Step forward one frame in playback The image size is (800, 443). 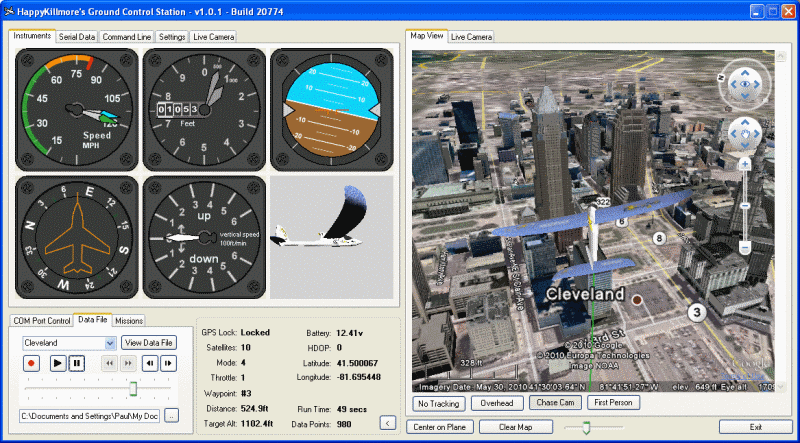[x=168, y=363]
